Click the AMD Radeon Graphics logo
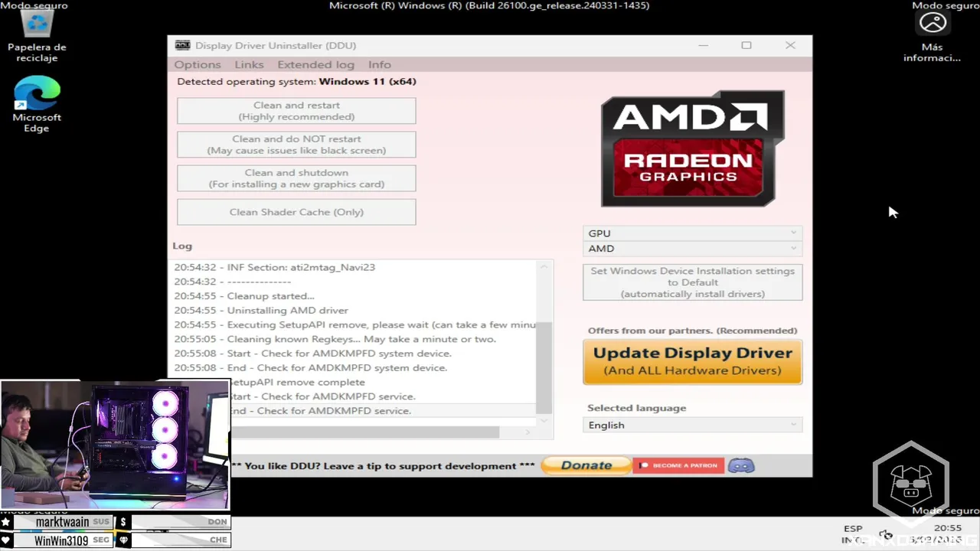This screenshot has height=551, width=980. [x=692, y=148]
